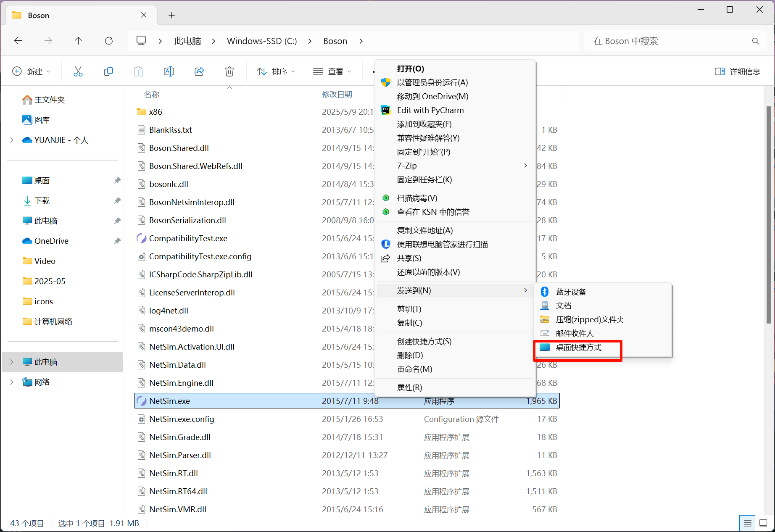
Task: Sort by 修改日期 column header
Action: pyautogui.click(x=337, y=94)
